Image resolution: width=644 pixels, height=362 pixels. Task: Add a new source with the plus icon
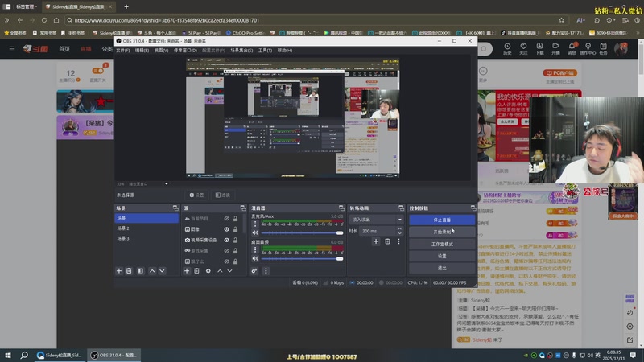pyautogui.click(x=187, y=271)
